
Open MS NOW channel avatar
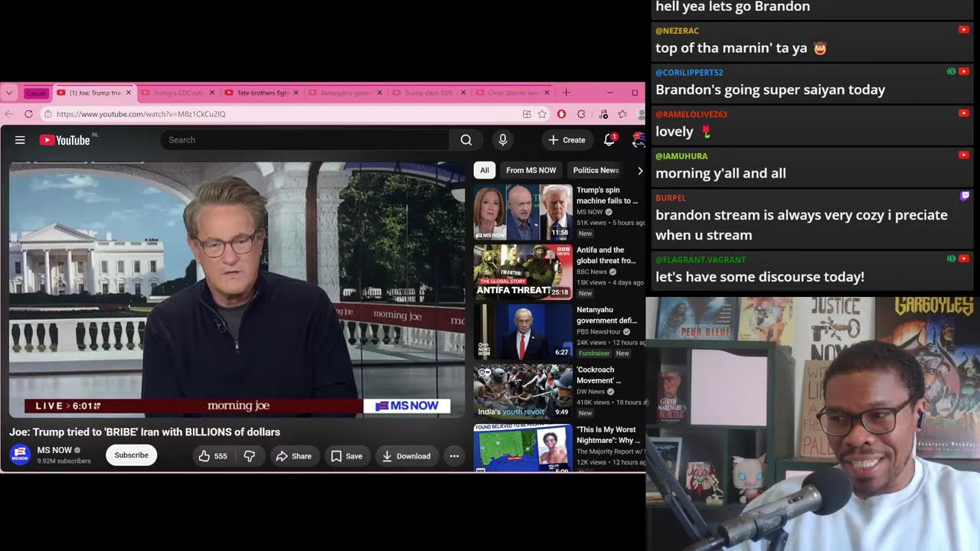pyautogui.click(x=21, y=455)
